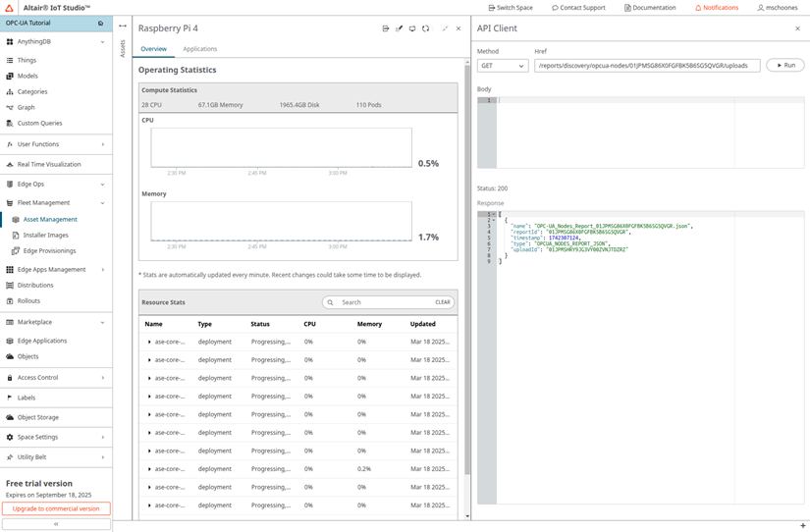Click the collapse arrows icon in Raspberry Pi 4 header
Image resolution: width=810 pixels, height=532 pixels.
click(445, 28)
